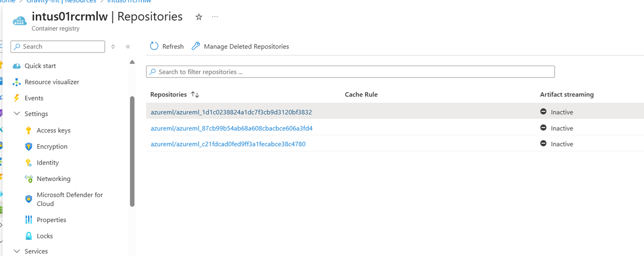Click the Services section label
The width and height of the screenshot is (644, 256).
pyautogui.click(x=36, y=251)
